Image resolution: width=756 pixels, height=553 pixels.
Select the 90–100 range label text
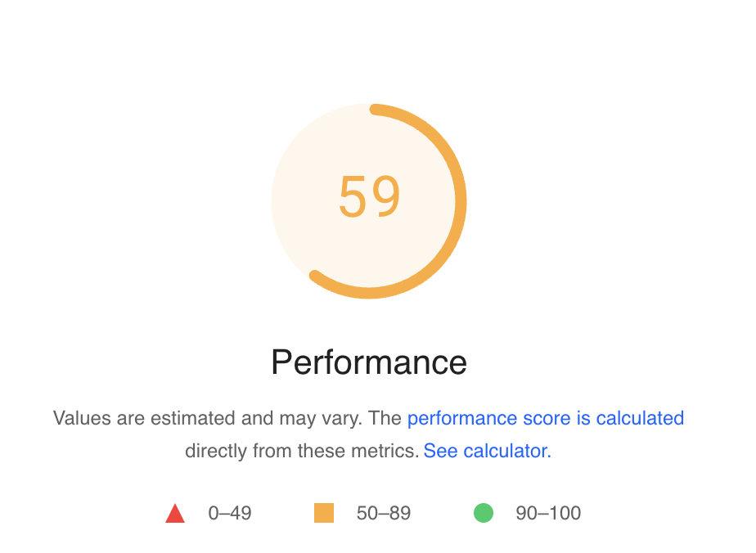(547, 513)
